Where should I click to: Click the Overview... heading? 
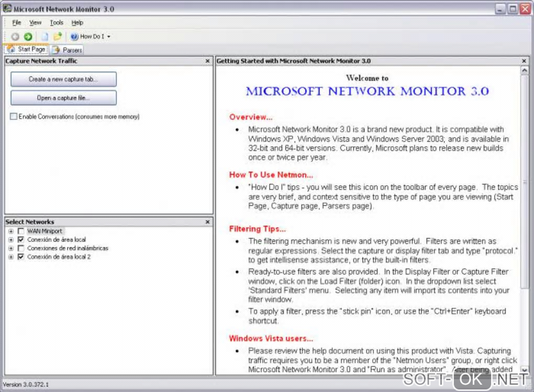point(251,117)
